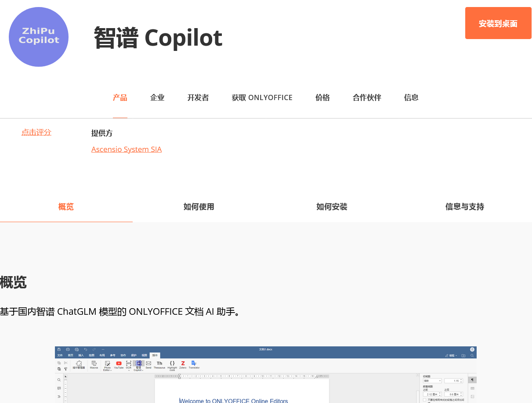Open the comments panel in the editor's left sidebar
This screenshot has height=403, width=532.
click(x=59, y=388)
